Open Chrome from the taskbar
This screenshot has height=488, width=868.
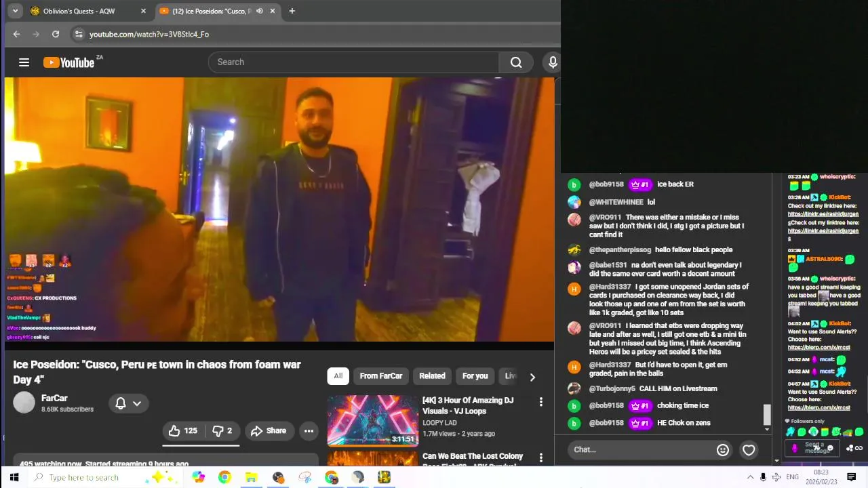click(224, 477)
